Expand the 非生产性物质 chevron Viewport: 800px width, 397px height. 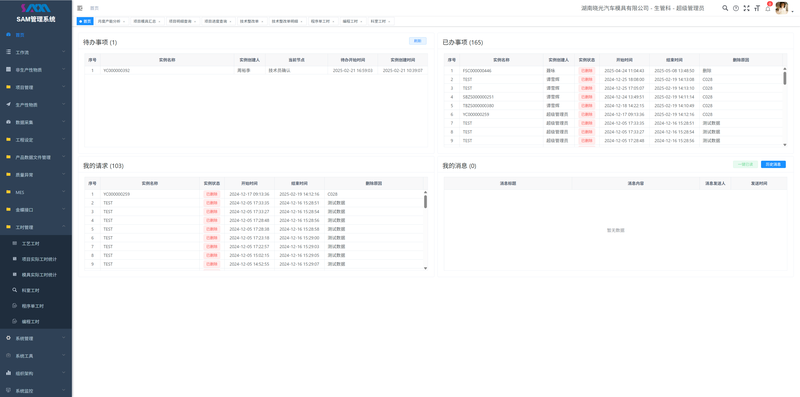(64, 69)
